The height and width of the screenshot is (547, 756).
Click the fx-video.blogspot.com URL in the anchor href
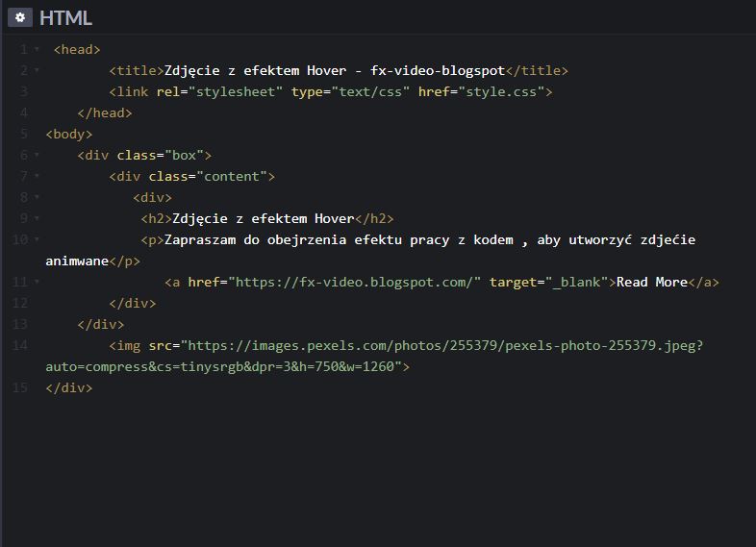point(354,283)
